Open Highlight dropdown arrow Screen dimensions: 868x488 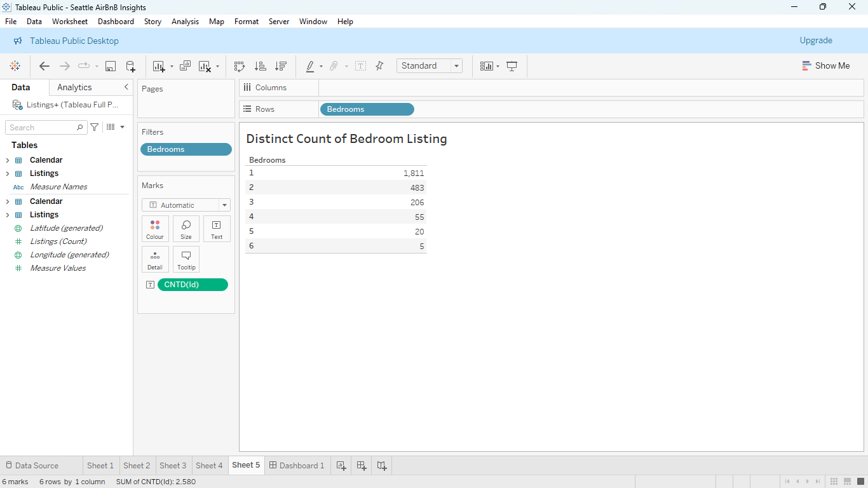[321, 66]
